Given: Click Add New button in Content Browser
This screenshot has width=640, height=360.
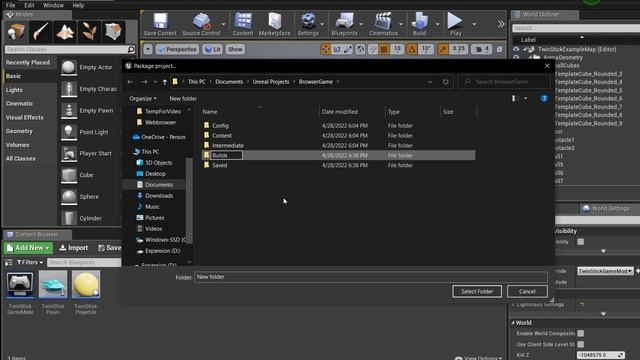Looking at the screenshot, I should (x=29, y=248).
